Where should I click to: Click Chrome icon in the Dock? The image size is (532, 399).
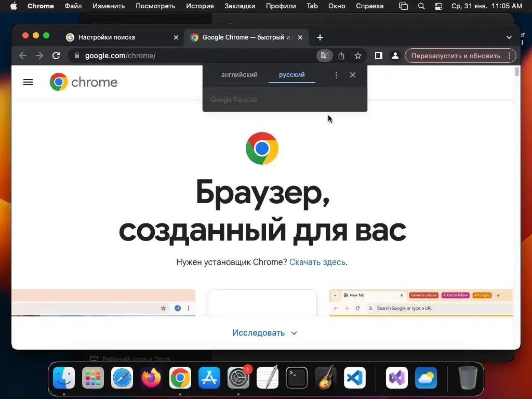[x=180, y=378]
